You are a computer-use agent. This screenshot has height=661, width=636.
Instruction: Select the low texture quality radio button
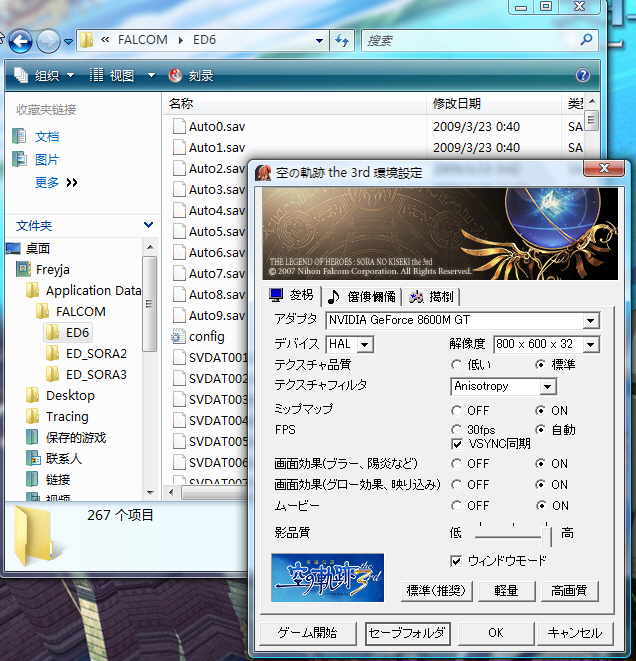(x=456, y=364)
